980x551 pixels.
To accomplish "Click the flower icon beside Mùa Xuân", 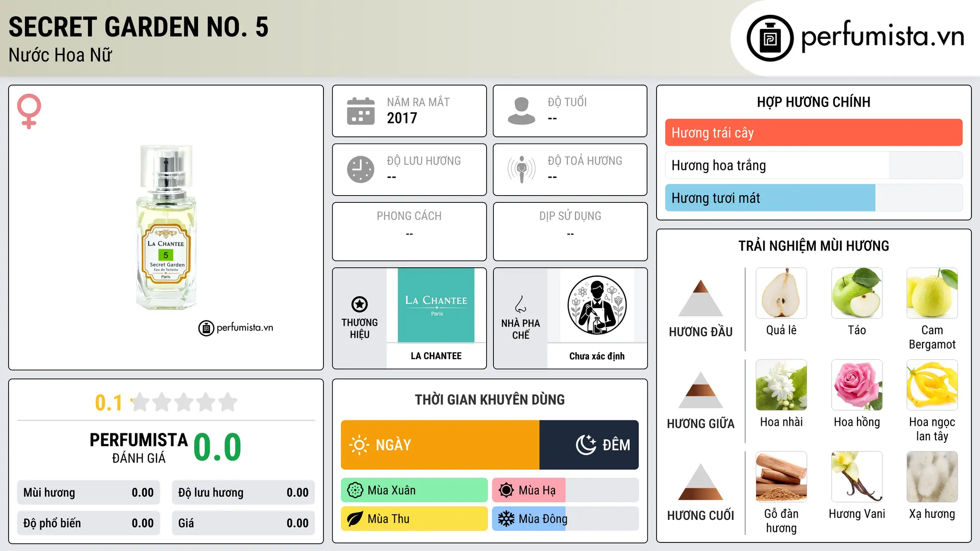I will (x=355, y=490).
